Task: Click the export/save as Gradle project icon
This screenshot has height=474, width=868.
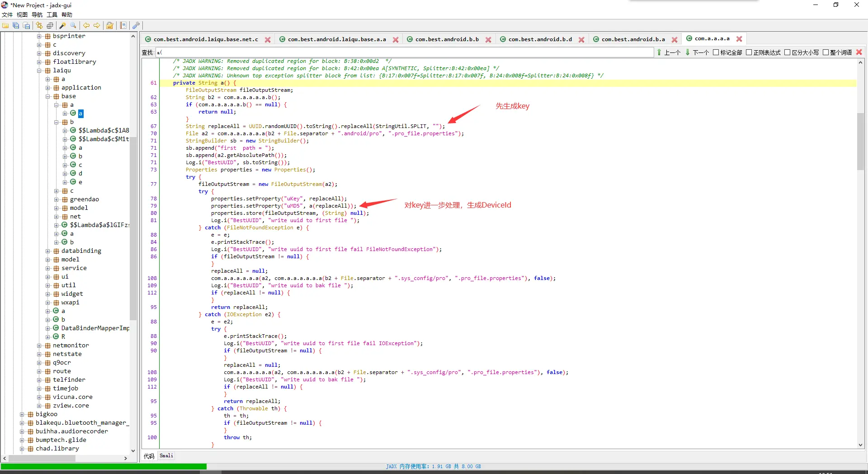Action: (x=27, y=26)
